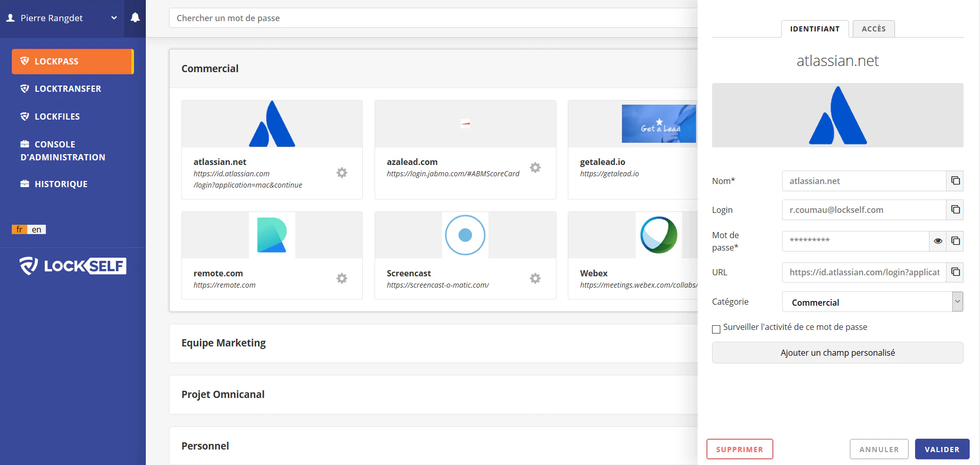Click the Valider button
The width and height of the screenshot is (980, 465).
(x=942, y=449)
